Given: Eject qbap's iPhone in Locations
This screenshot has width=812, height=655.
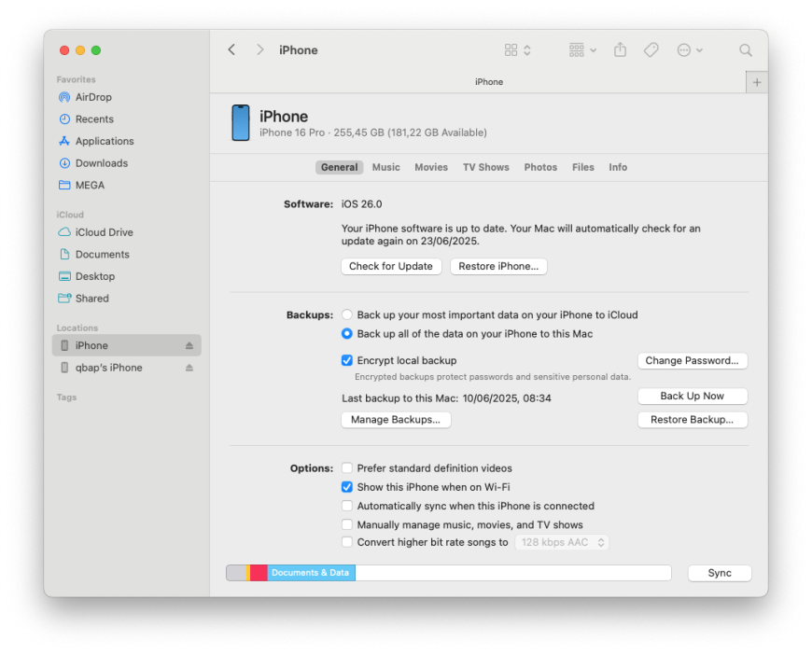Looking at the screenshot, I should point(189,368).
